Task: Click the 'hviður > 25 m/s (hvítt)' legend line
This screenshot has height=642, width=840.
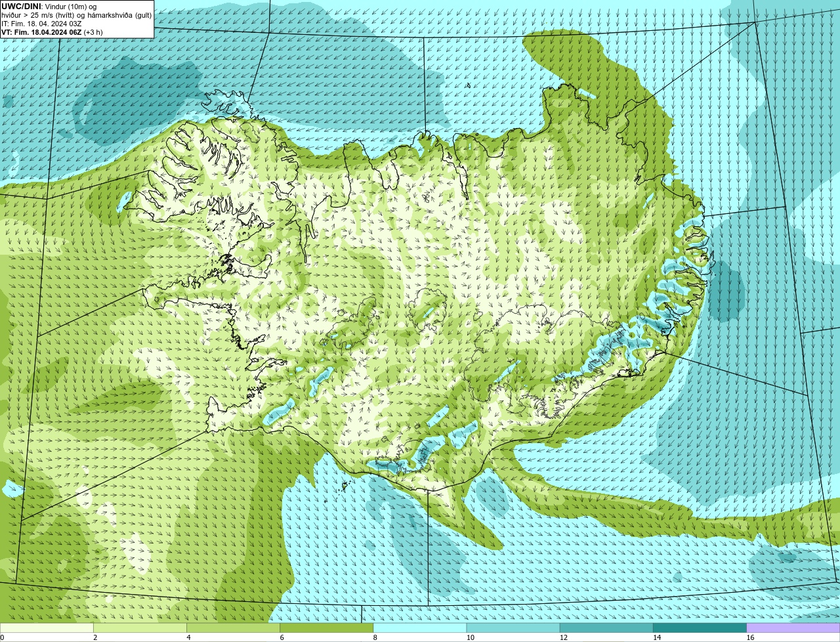Action: (76, 15)
